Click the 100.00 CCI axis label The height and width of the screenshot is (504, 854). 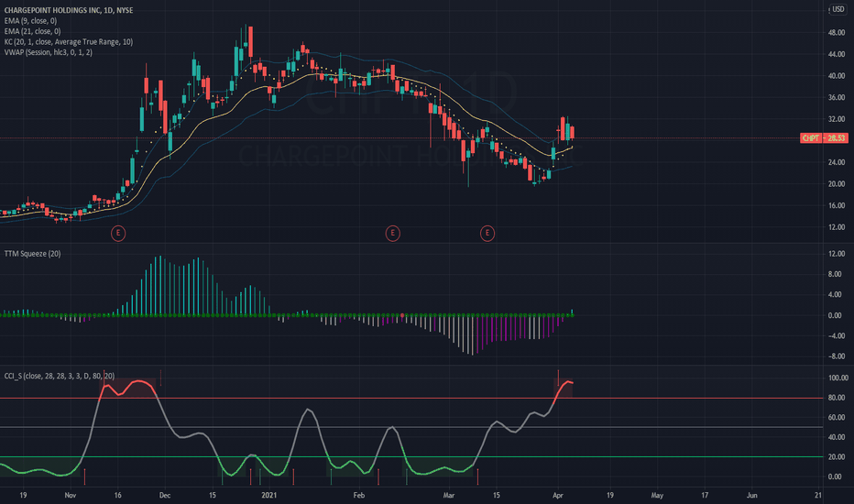(838, 378)
